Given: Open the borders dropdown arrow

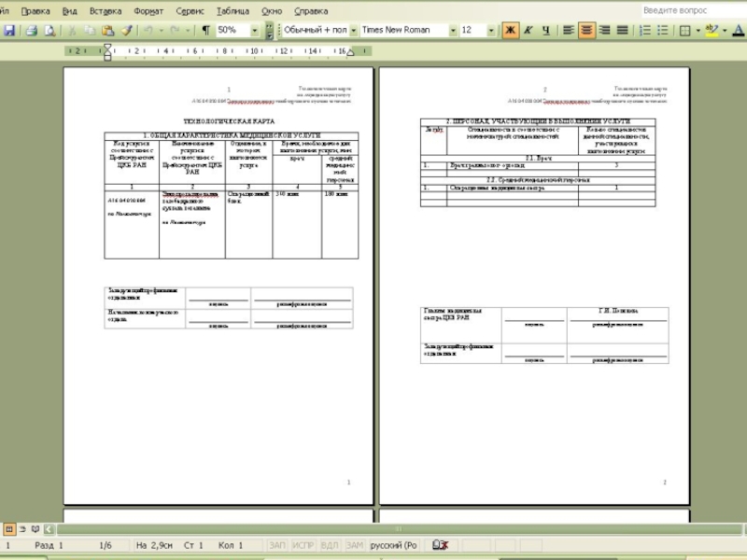Looking at the screenshot, I should tap(698, 31).
